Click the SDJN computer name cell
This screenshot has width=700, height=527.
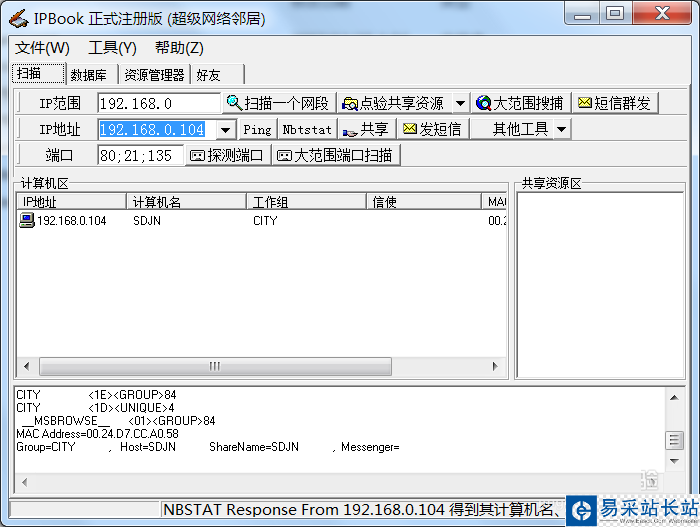click(147, 221)
